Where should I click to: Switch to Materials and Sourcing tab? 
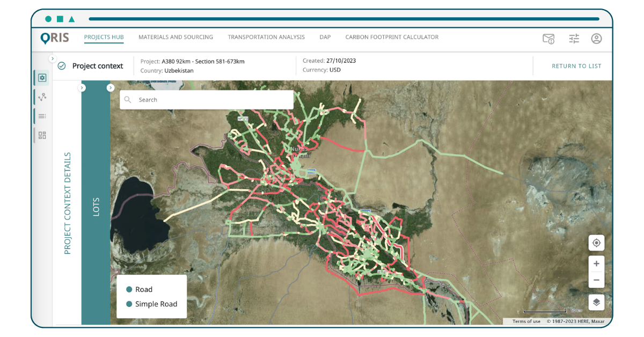175,38
